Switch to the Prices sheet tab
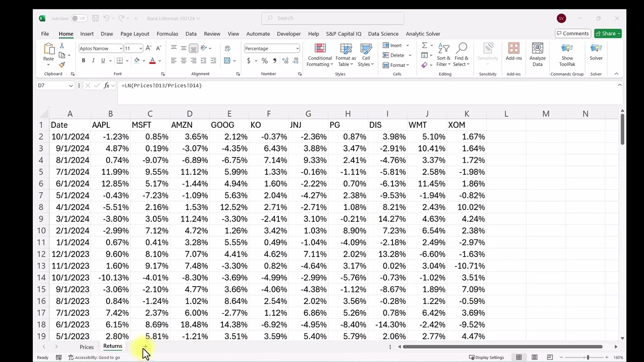The image size is (644, 362). pos(87,347)
